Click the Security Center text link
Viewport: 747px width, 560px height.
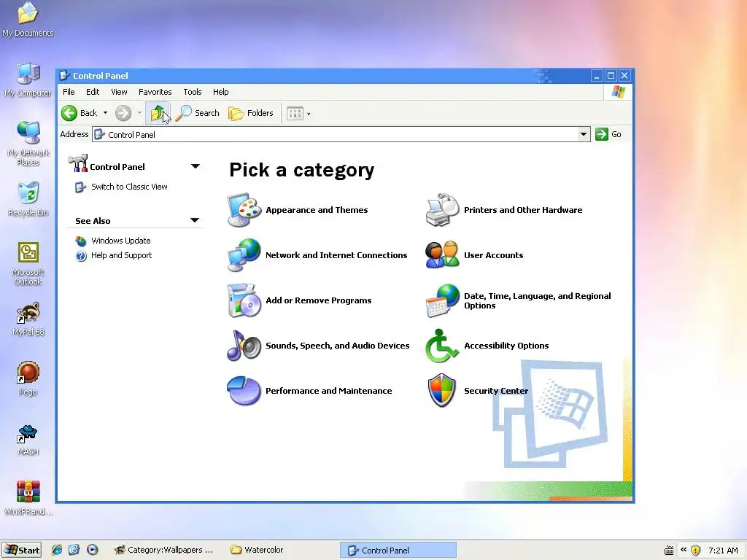tap(496, 391)
